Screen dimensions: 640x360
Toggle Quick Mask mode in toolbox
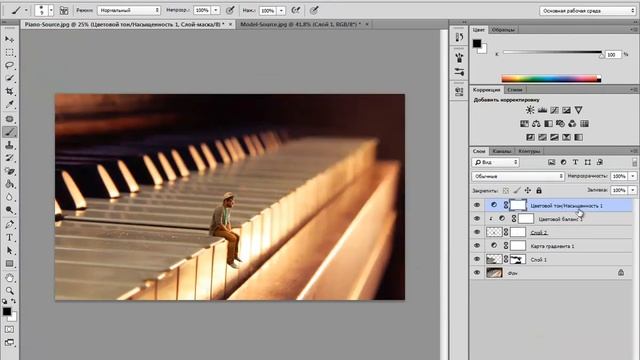pos(9,329)
